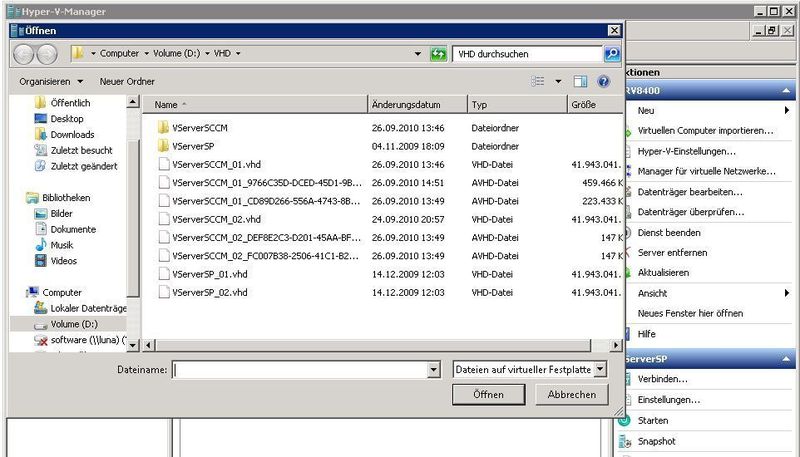
Task: Select file VServerSCCM_02_DEF8E2C3-D201-45AA-BF…
Action: pos(266,238)
